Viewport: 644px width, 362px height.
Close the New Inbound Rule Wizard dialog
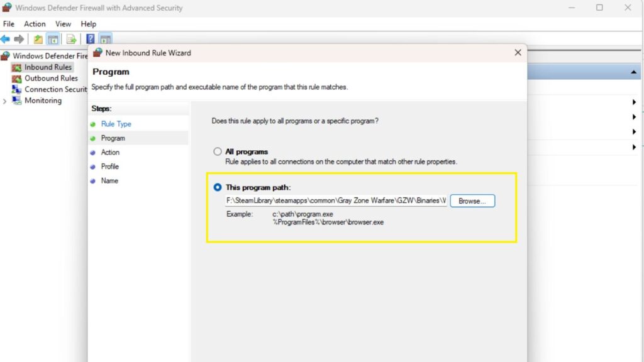[x=518, y=53]
